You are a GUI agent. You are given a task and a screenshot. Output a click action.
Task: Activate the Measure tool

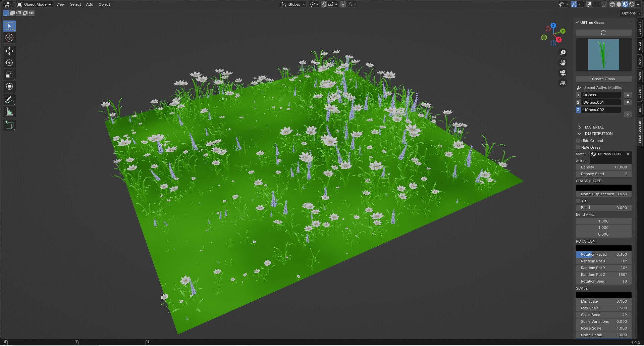pyautogui.click(x=9, y=111)
